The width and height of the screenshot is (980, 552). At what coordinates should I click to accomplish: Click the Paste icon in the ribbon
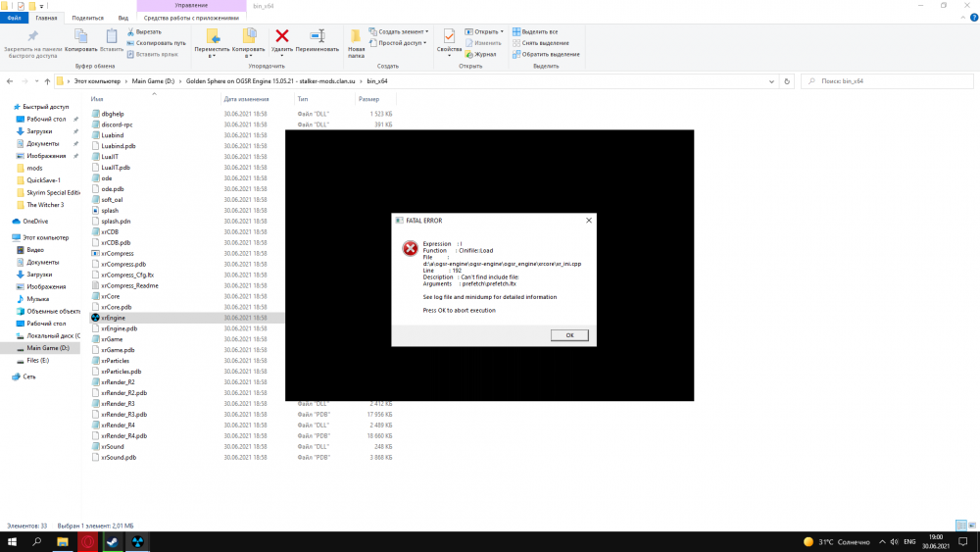(112, 36)
